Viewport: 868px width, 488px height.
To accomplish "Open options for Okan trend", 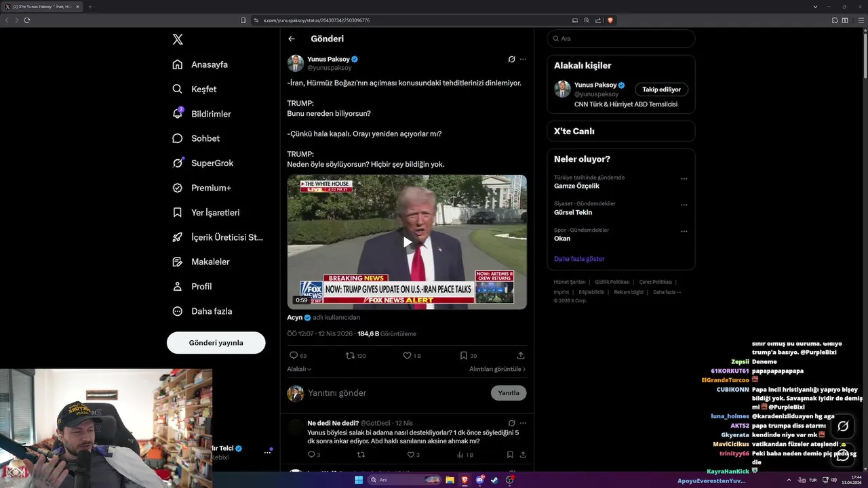I will [684, 231].
